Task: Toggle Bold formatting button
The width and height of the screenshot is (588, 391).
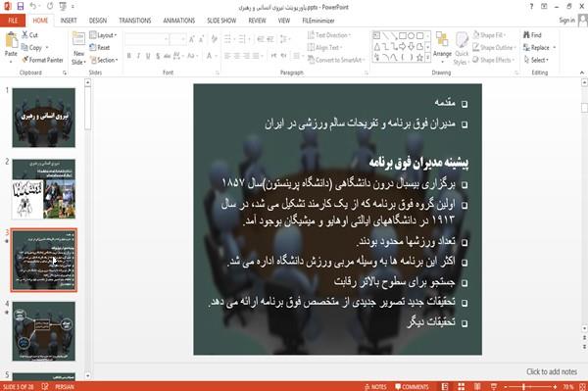Action: (129, 56)
